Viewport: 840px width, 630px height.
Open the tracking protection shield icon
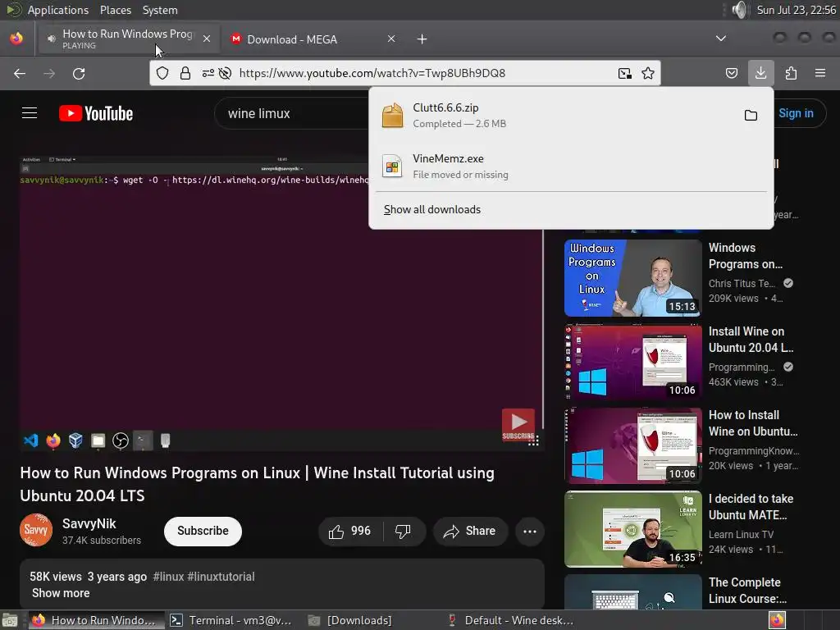click(x=162, y=73)
